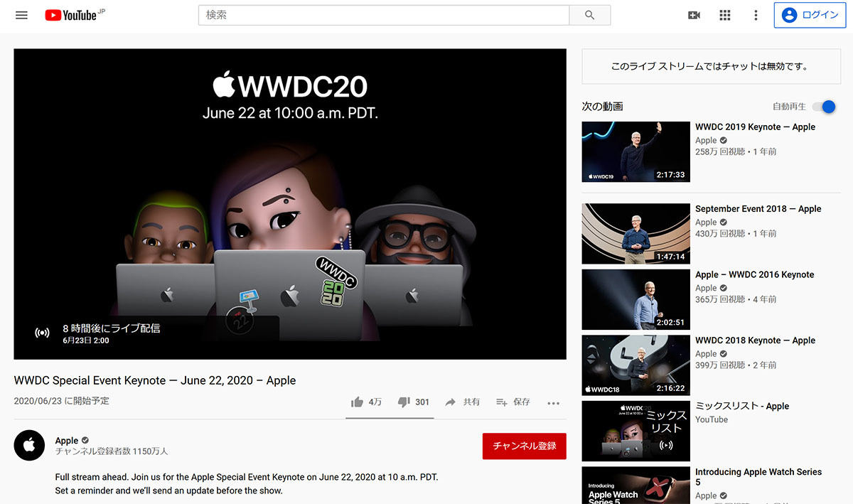
Task: Open September Event 2018 thumbnail
Action: pos(636,234)
